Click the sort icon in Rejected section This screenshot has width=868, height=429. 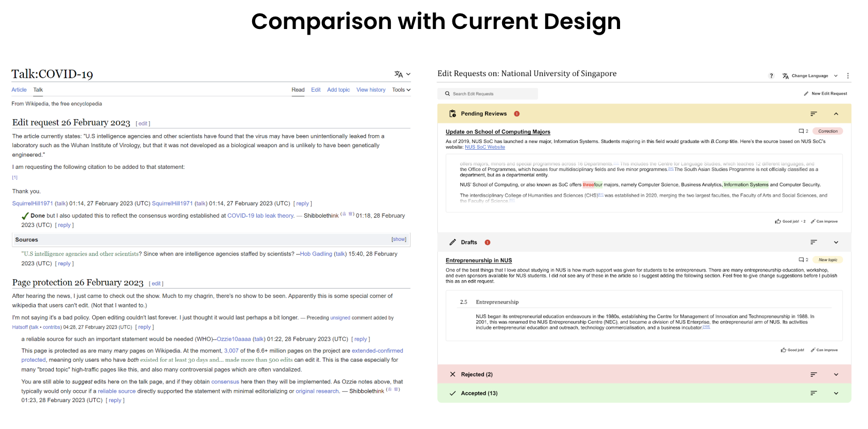tap(814, 375)
